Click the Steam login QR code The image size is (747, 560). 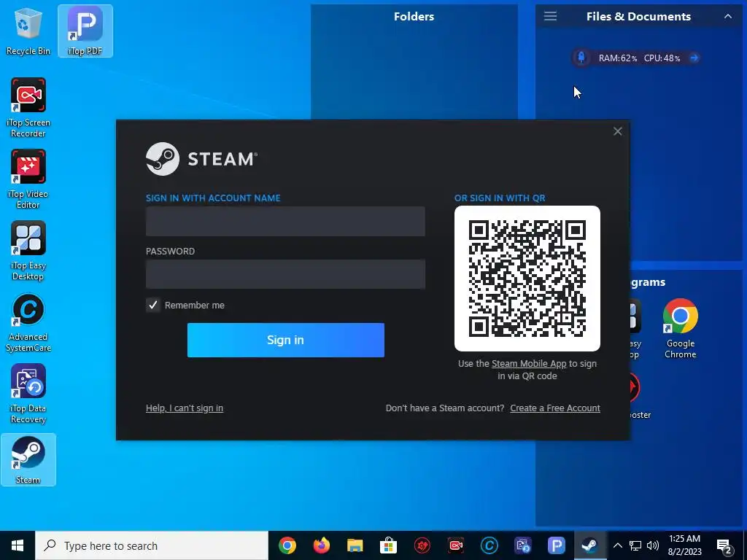pyautogui.click(x=527, y=279)
